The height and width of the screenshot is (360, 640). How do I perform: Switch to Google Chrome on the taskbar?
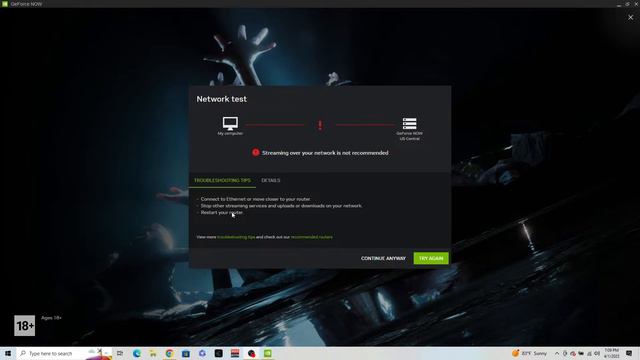[169, 353]
